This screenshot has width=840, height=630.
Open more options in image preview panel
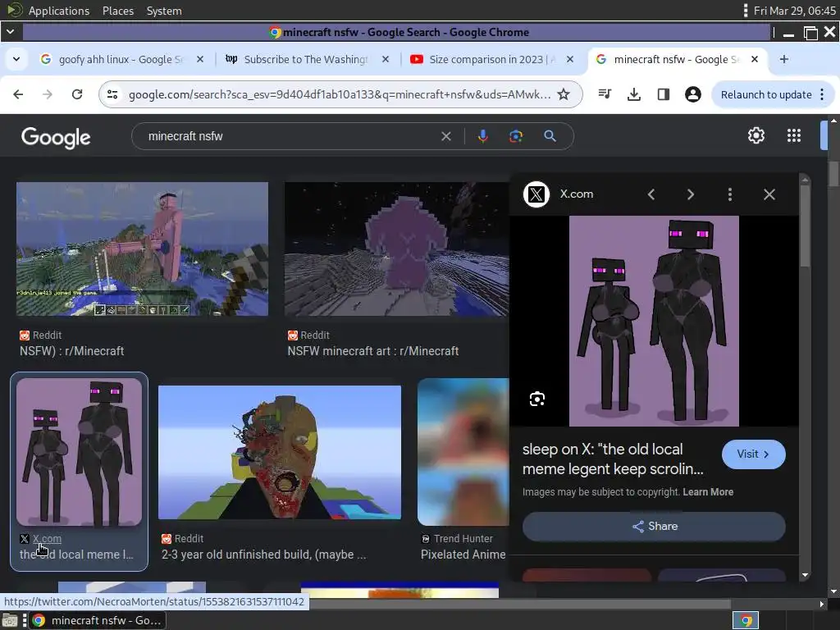tap(729, 194)
